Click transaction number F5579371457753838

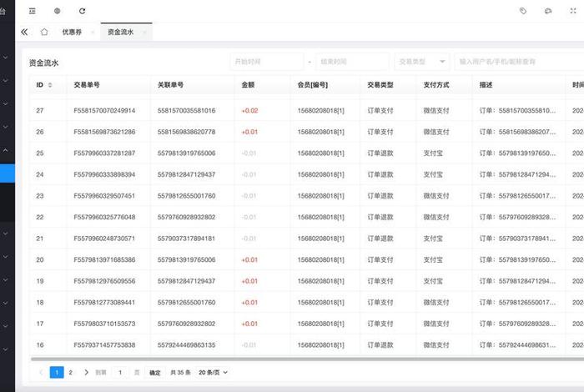[104, 345]
